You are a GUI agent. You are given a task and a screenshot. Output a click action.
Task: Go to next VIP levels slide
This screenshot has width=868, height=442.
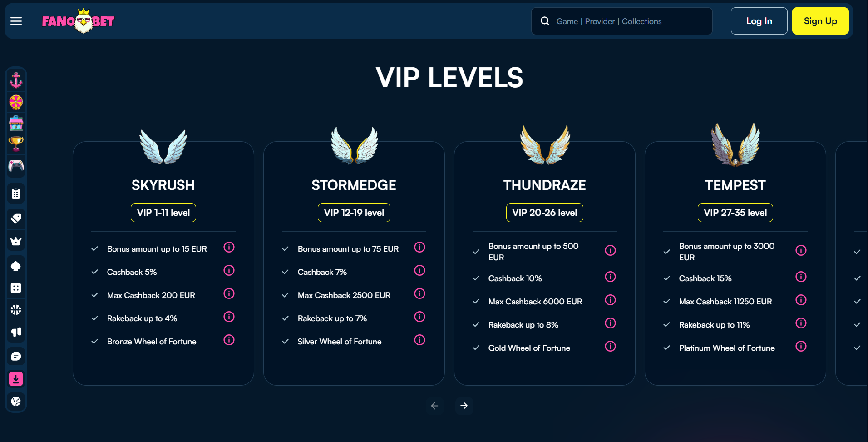tap(464, 406)
